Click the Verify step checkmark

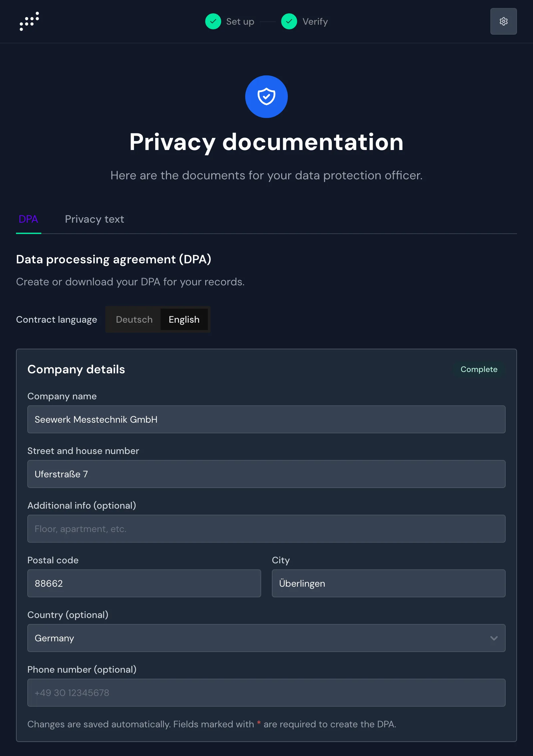point(289,21)
